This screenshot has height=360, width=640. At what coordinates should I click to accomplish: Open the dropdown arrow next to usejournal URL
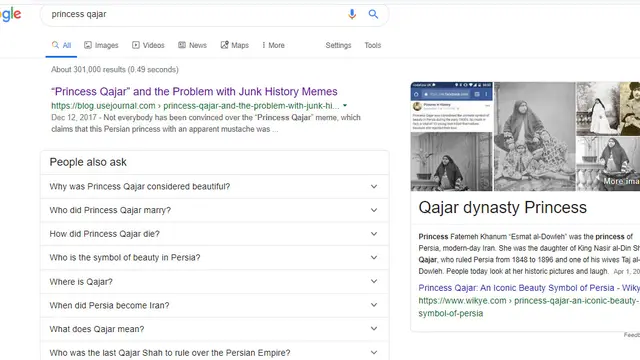coord(345,106)
